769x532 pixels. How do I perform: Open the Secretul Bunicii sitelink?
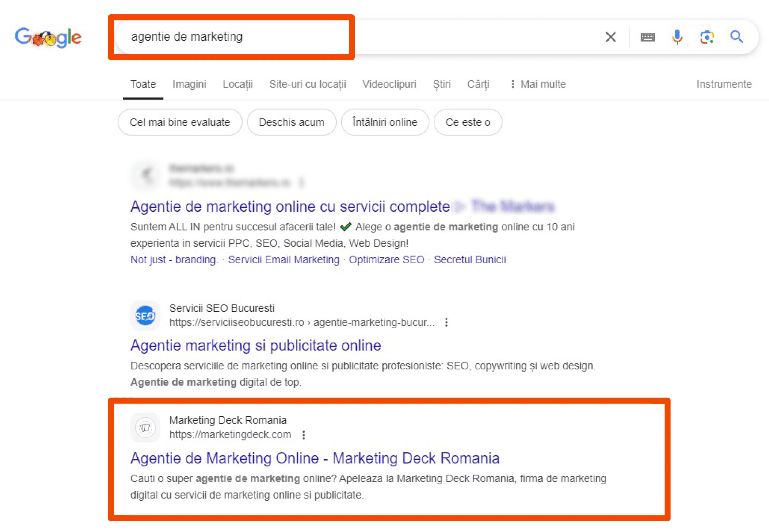[470, 260]
